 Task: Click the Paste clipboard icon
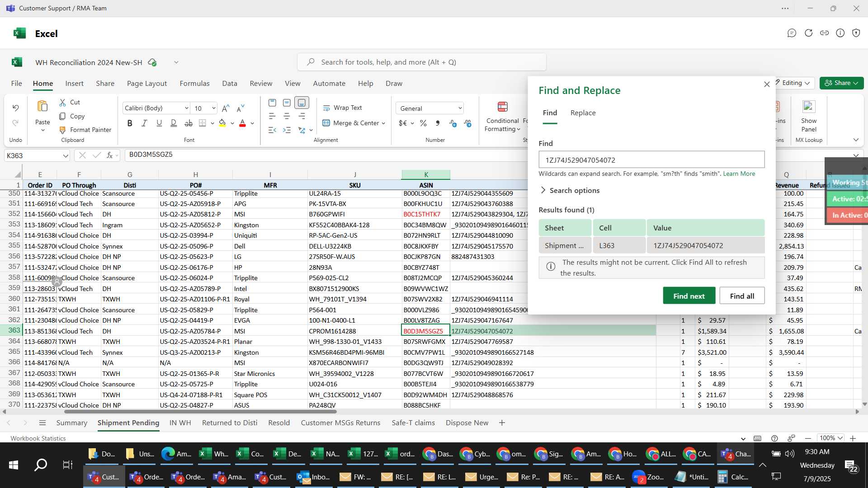coord(42,107)
